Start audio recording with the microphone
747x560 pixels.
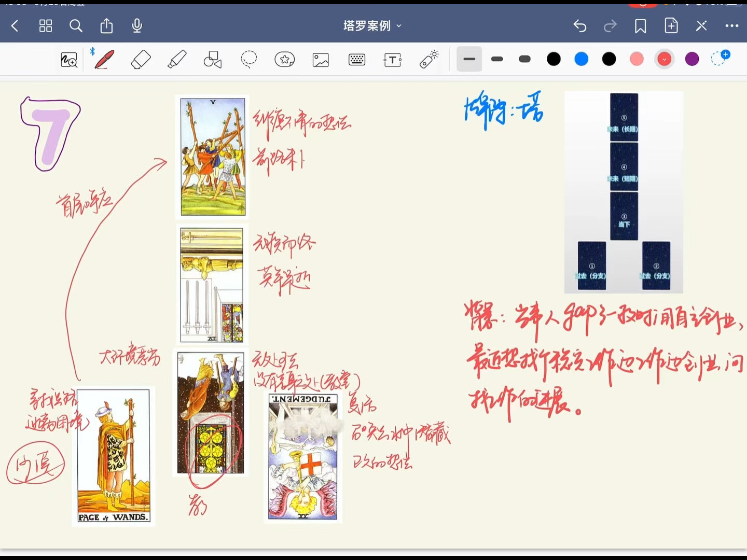[x=137, y=26]
